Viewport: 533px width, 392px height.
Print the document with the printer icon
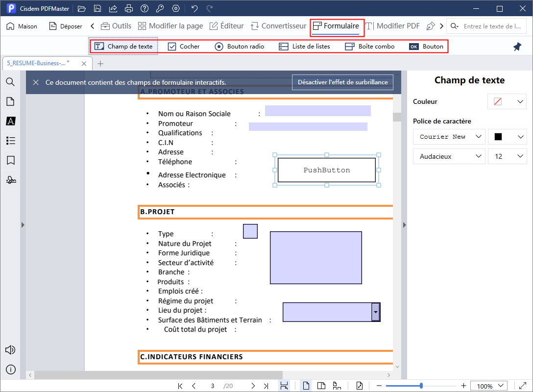click(129, 8)
